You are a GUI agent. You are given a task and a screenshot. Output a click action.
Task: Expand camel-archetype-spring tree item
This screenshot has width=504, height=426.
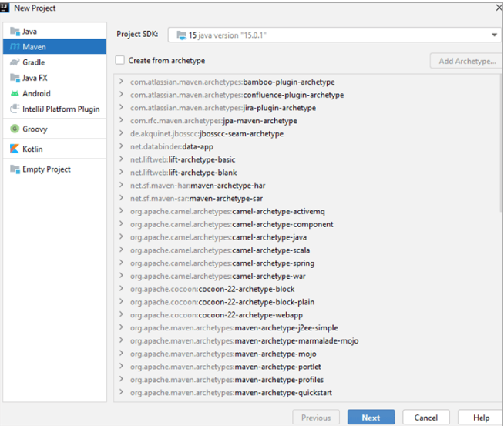pyautogui.click(x=122, y=263)
